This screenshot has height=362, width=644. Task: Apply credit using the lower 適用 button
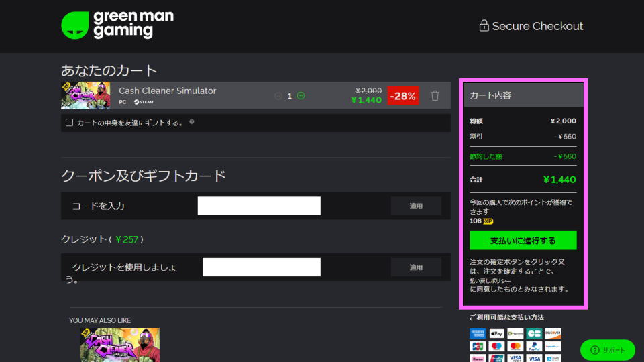click(x=416, y=267)
